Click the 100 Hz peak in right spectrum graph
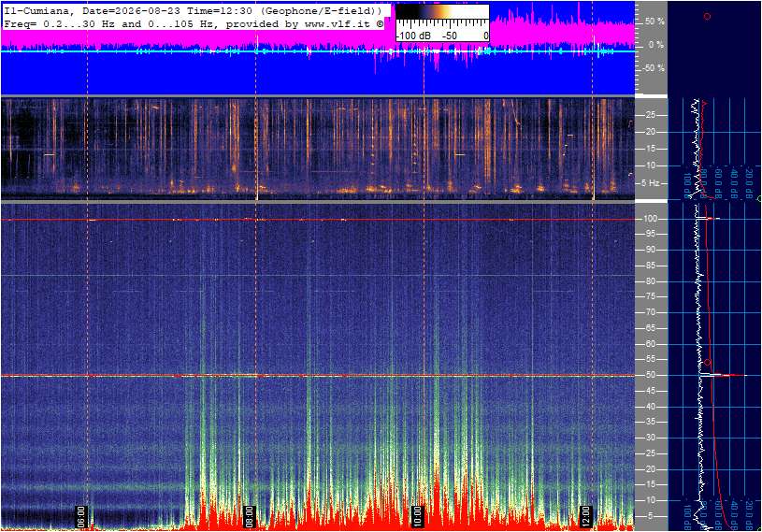The image size is (762, 532). (x=710, y=219)
